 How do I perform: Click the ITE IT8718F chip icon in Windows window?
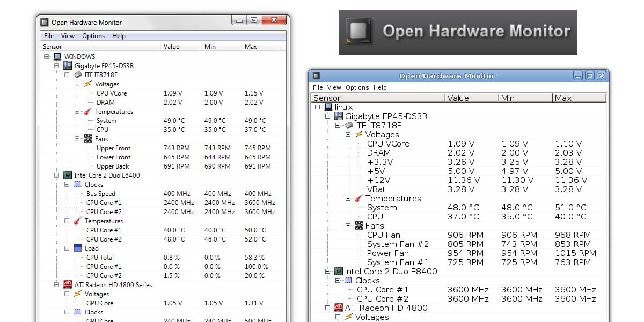(x=78, y=75)
